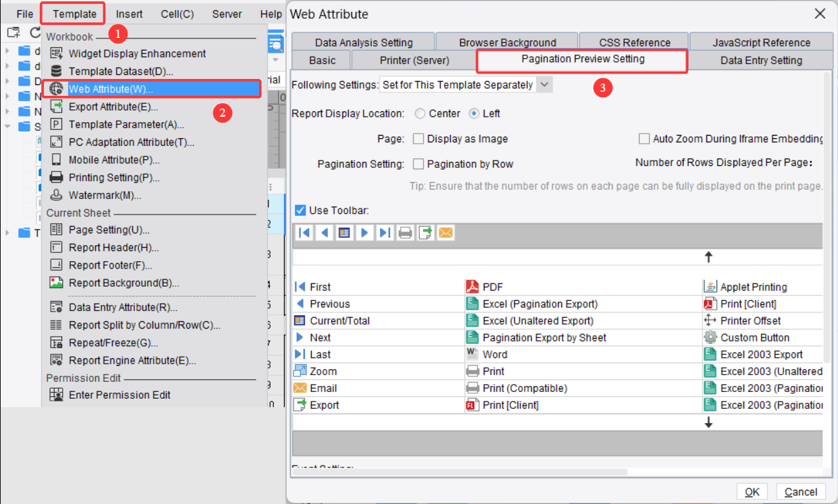The height and width of the screenshot is (504, 838).
Task: Select the Left radio button
Action: pyautogui.click(x=474, y=113)
